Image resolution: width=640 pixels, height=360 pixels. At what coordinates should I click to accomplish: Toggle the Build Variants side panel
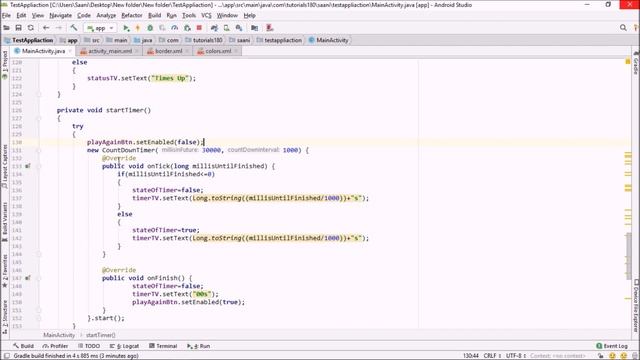click(x=4, y=222)
